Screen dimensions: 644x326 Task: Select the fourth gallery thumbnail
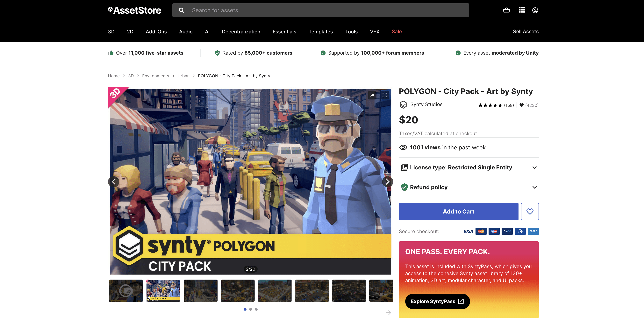click(x=238, y=291)
